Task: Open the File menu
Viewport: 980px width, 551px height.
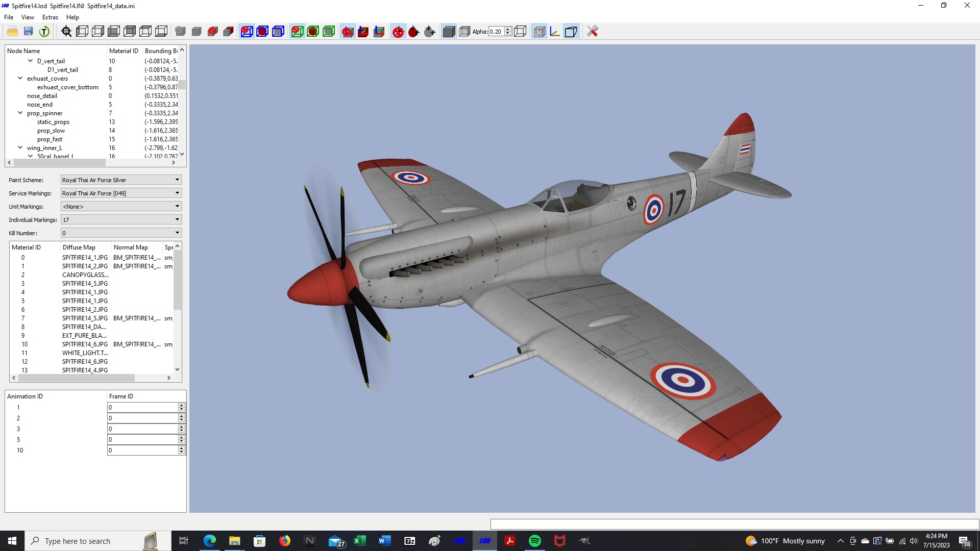Action: point(9,17)
